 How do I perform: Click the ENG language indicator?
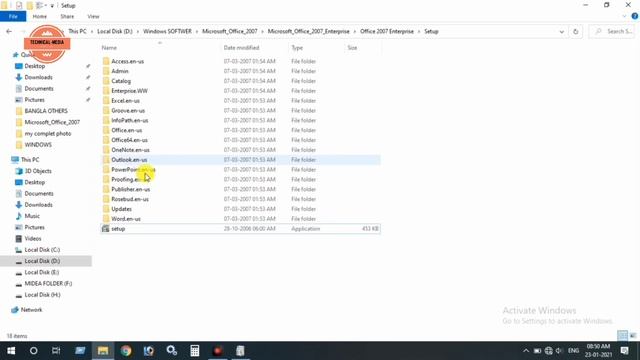pos(573,351)
